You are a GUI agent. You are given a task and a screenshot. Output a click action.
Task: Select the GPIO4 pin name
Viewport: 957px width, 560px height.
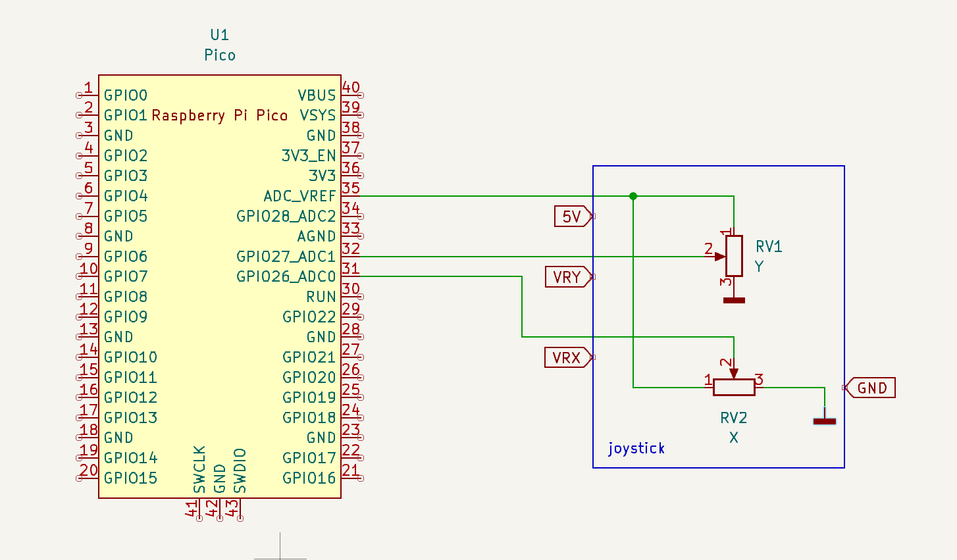pyautogui.click(x=126, y=196)
